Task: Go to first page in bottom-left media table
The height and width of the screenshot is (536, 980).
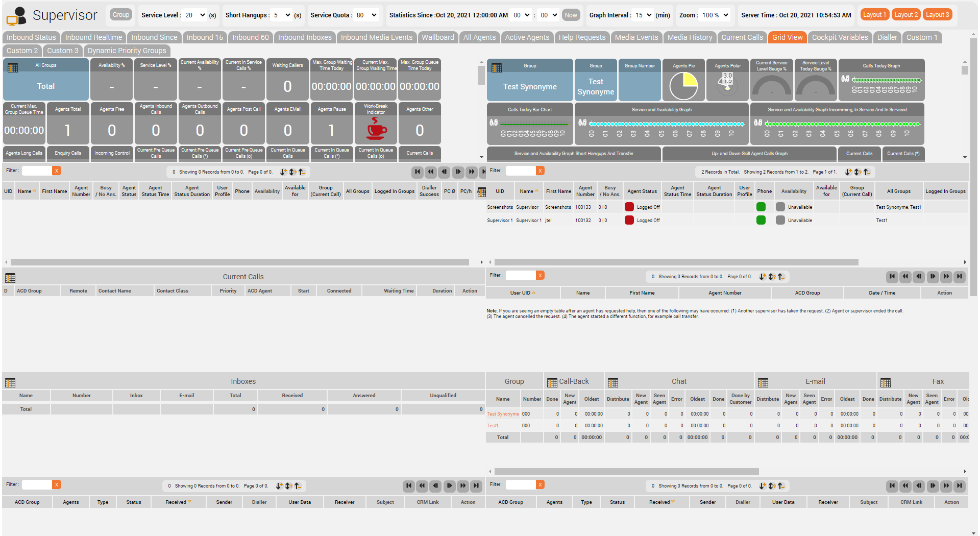Action: pyautogui.click(x=409, y=486)
